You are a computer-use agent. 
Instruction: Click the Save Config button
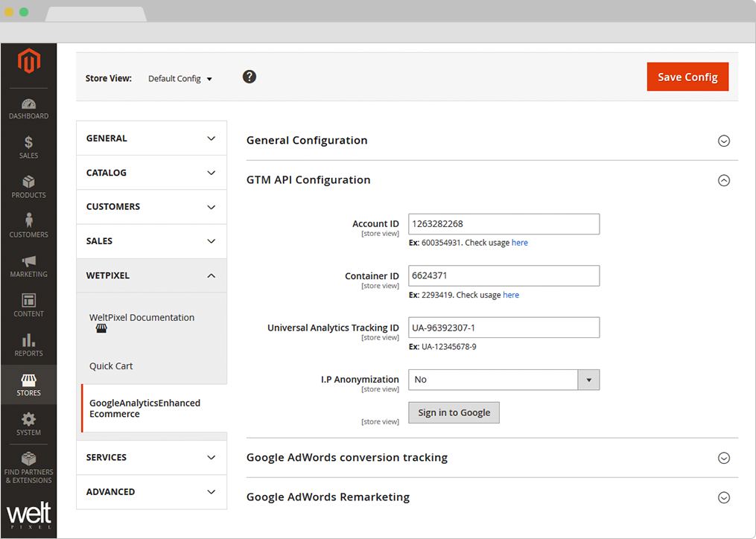687,77
